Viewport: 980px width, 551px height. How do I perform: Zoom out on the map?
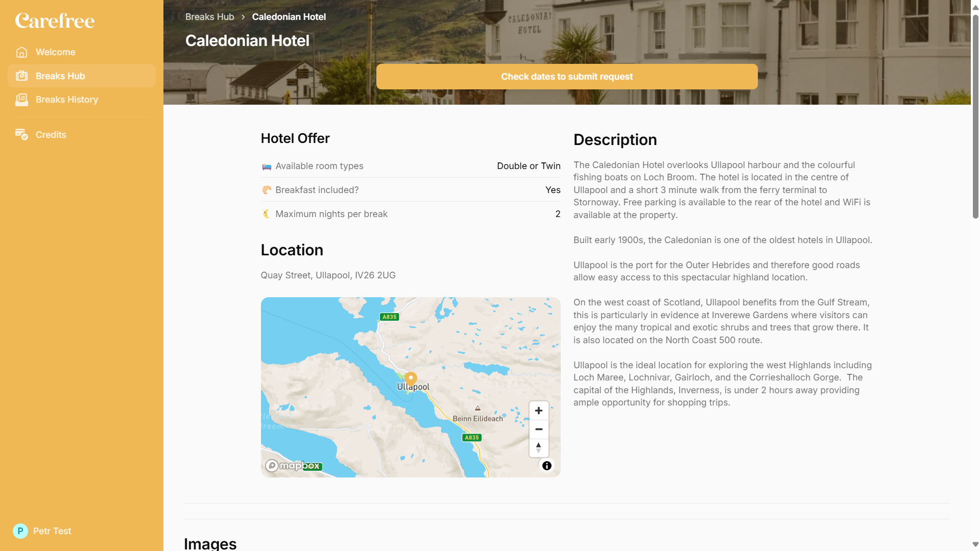(x=538, y=429)
